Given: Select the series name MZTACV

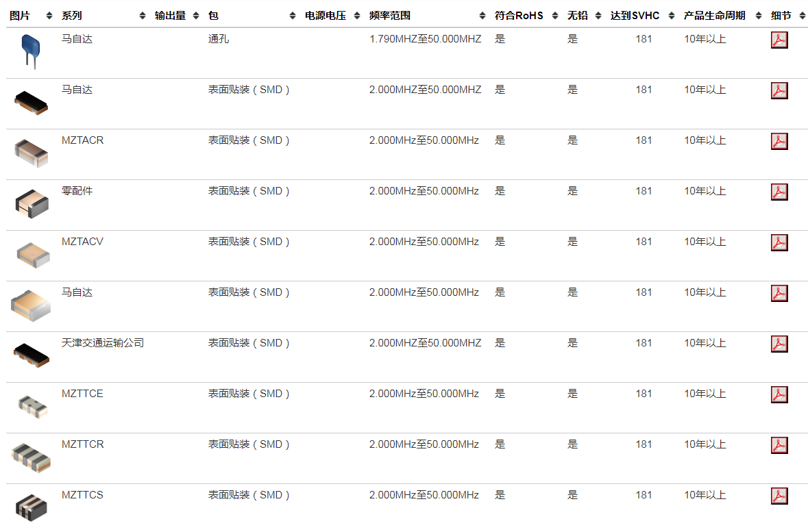Looking at the screenshot, I should coord(82,242).
